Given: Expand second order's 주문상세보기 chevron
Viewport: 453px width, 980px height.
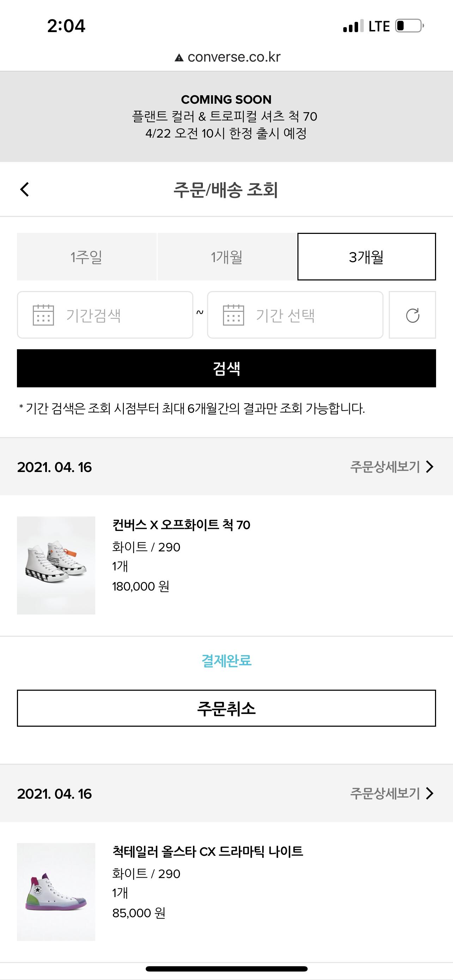Looking at the screenshot, I should tap(429, 794).
